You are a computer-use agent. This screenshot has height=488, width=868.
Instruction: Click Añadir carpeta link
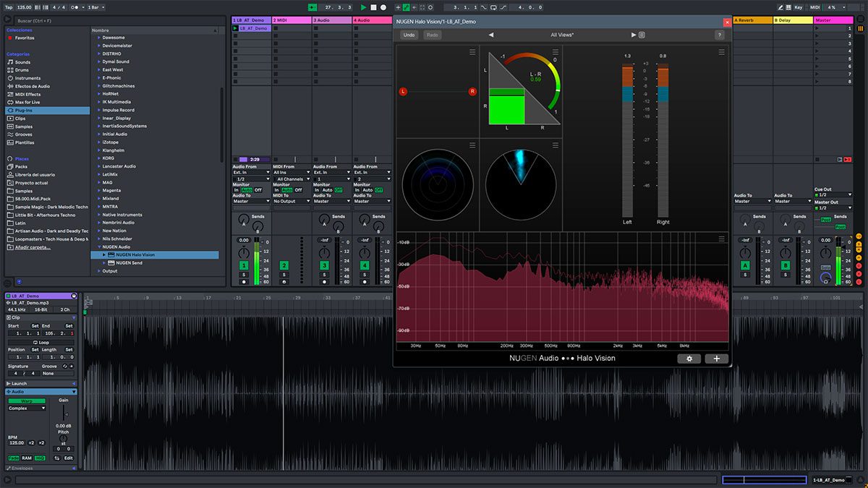[32, 247]
